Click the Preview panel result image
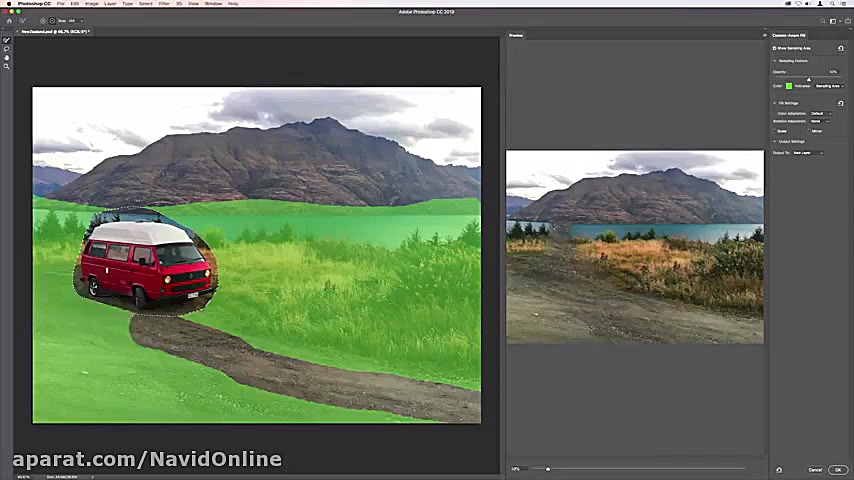854x480 pixels. pos(635,247)
